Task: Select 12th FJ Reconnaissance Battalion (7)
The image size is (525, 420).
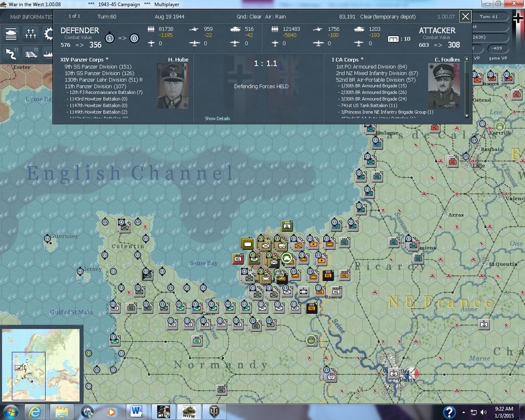Action: coord(106,92)
